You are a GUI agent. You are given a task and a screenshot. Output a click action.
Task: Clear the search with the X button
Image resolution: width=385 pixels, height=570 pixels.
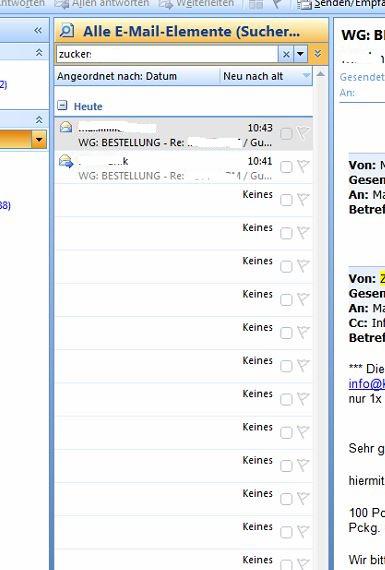point(286,54)
